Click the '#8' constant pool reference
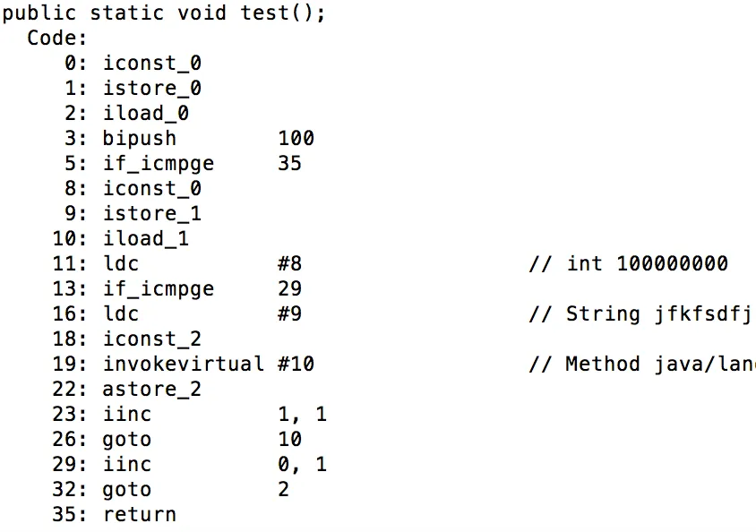The width and height of the screenshot is (756, 532). 290,264
